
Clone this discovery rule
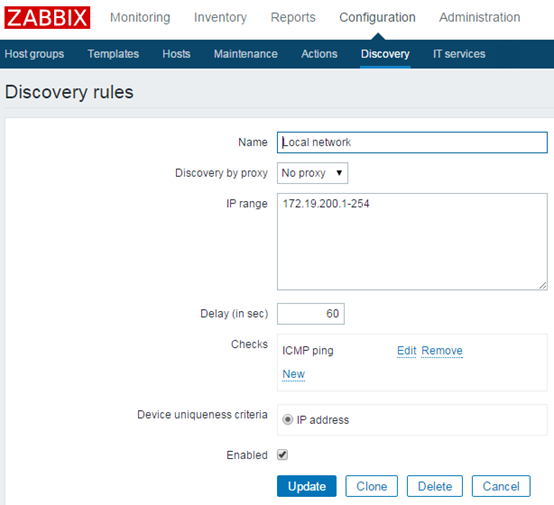click(x=371, y=486)
